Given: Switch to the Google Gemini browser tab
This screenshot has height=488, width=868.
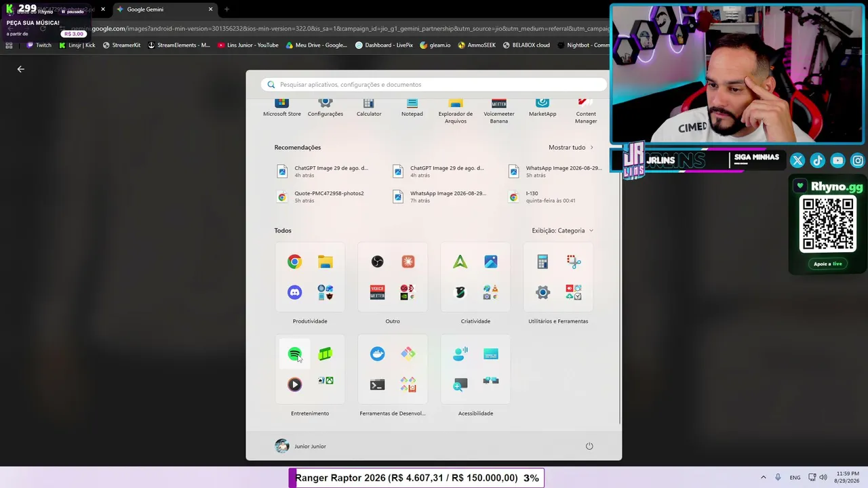Looking at the screenshot, I should (x=165, y=9).
